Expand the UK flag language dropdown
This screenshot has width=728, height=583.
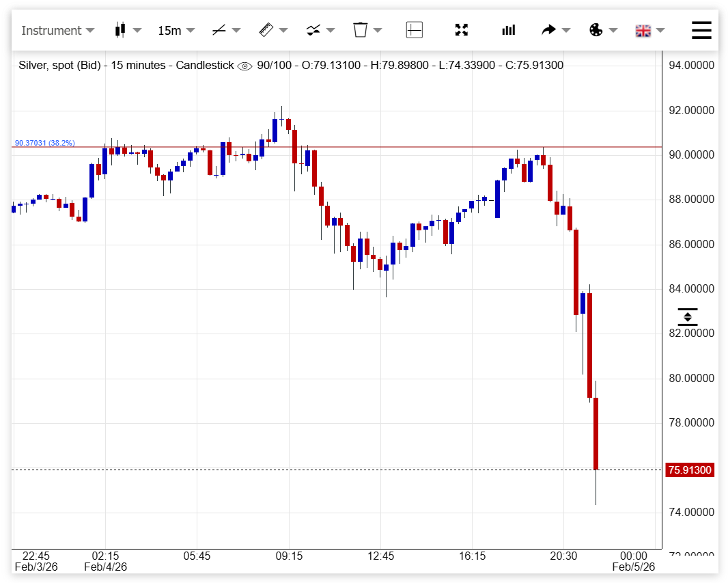coord(649,30)
